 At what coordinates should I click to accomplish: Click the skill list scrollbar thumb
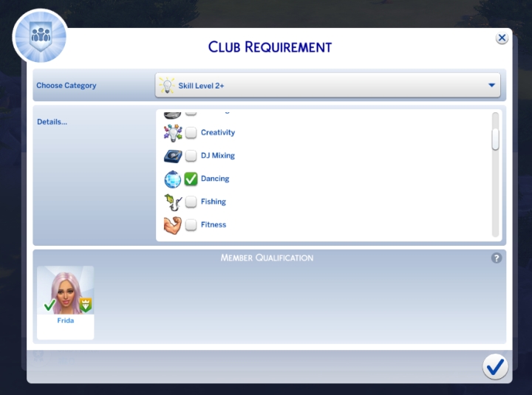(495, 139)
